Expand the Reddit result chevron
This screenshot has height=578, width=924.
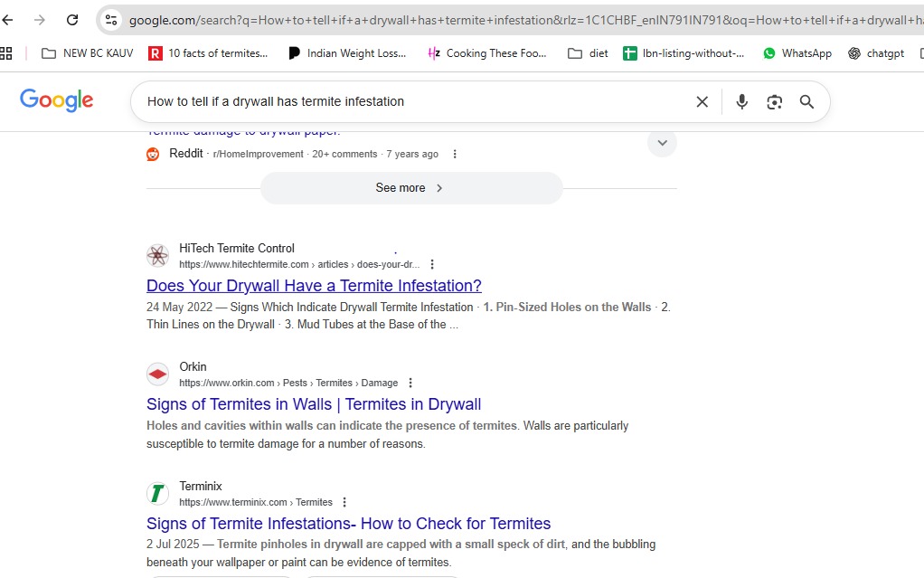(662, 143)
